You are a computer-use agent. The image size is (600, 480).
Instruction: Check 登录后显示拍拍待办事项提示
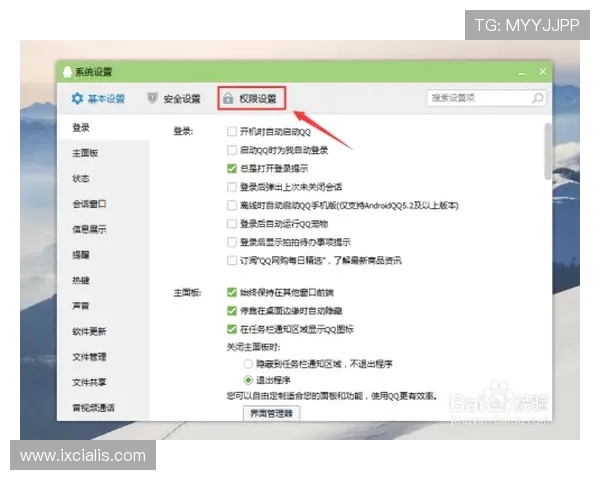(x=232, y=242)
